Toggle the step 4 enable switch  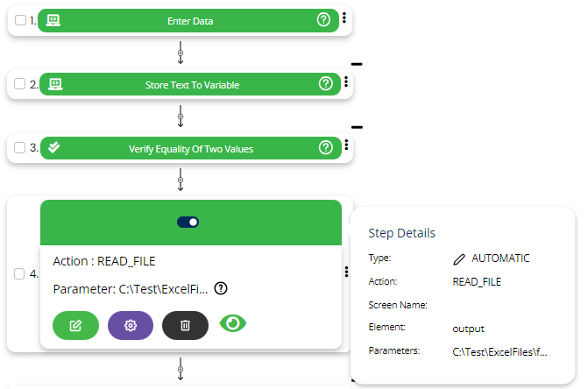click(188, 222)
